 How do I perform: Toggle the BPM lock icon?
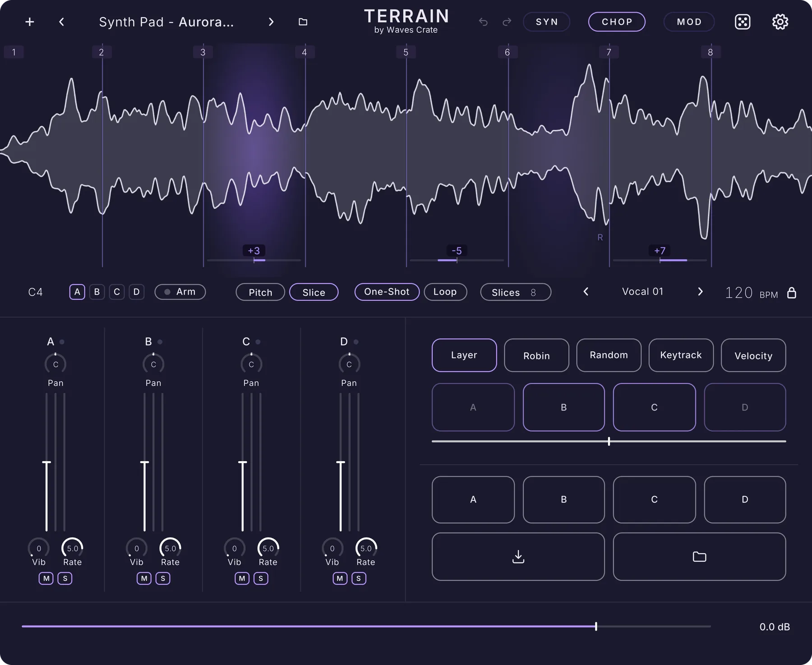click(792, 293)
